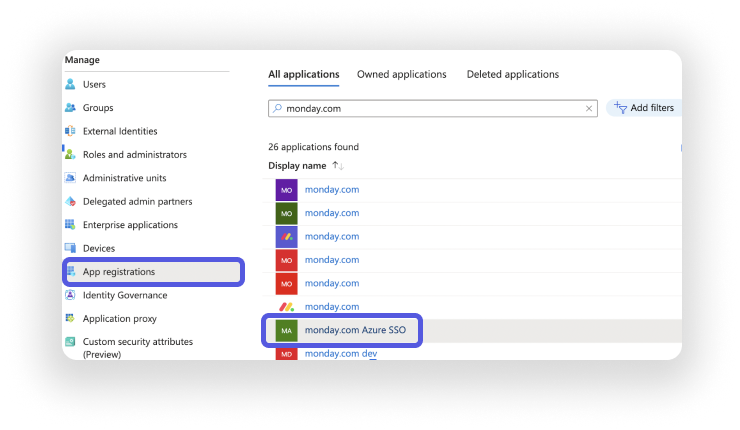The width and height of the screenshot is (740, 430).
Task: Open Devices menu item
Action: click(x=99, y=248)
